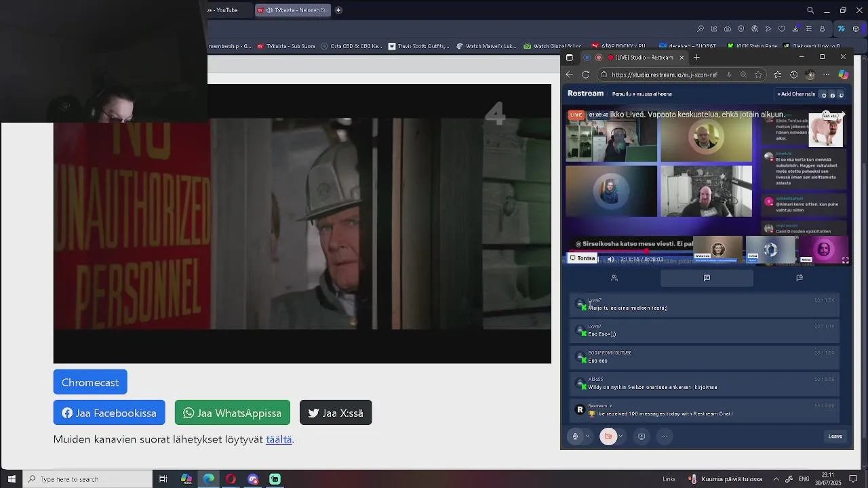Open TVkaista - Sub Suora bookmark
The image size is (868, 488).
(286, 46)
